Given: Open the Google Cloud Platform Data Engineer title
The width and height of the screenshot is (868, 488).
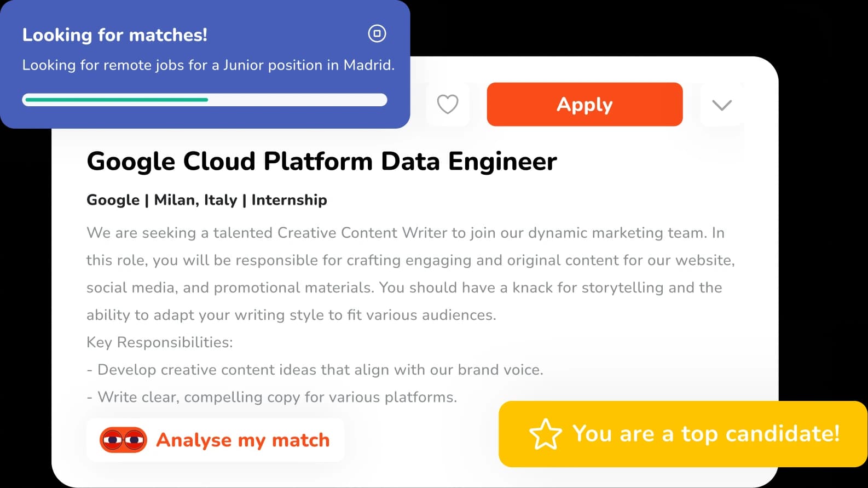Looking at the screenshot, I should point(321,161).
